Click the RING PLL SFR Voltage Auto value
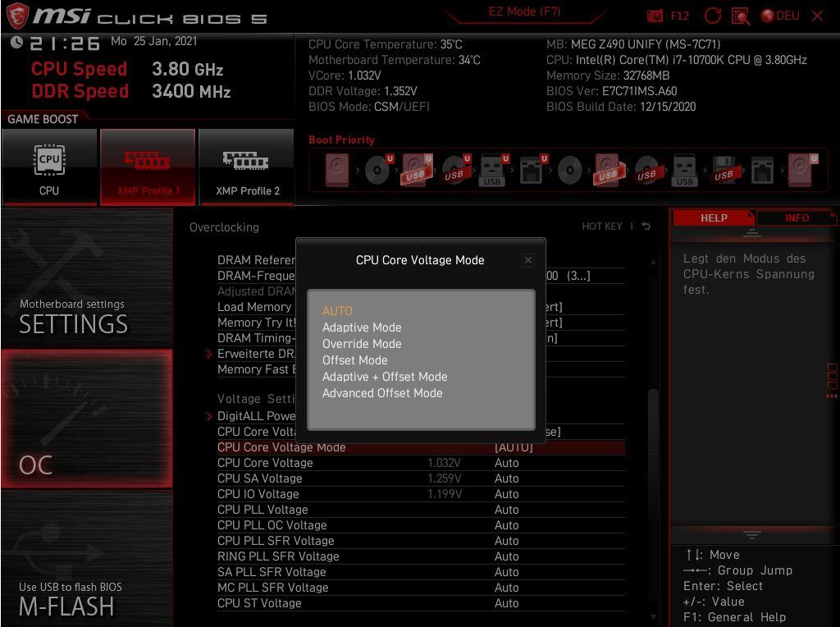The height and width of the screenshot is (627, 840). click(507, 556)
